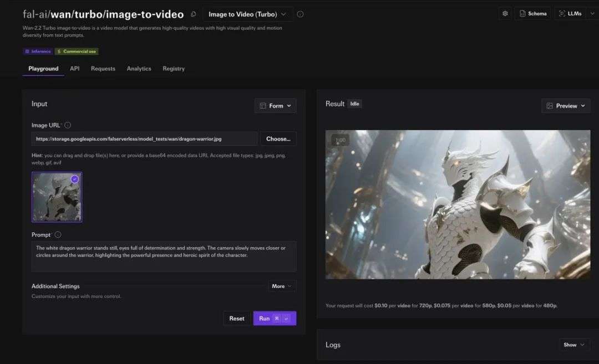Click the Inference tag badge
The image size is (599, 364).
(x=38, y=51)
